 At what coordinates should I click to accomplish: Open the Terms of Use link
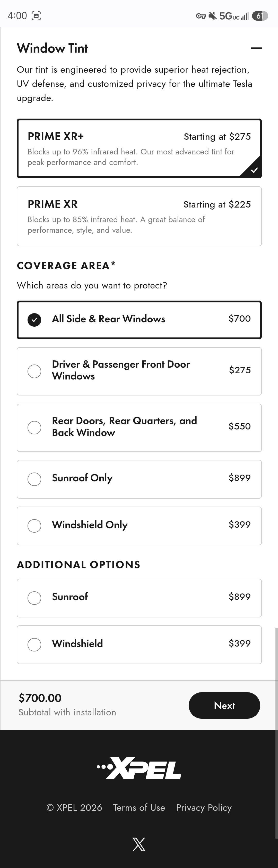click(139, 807)
